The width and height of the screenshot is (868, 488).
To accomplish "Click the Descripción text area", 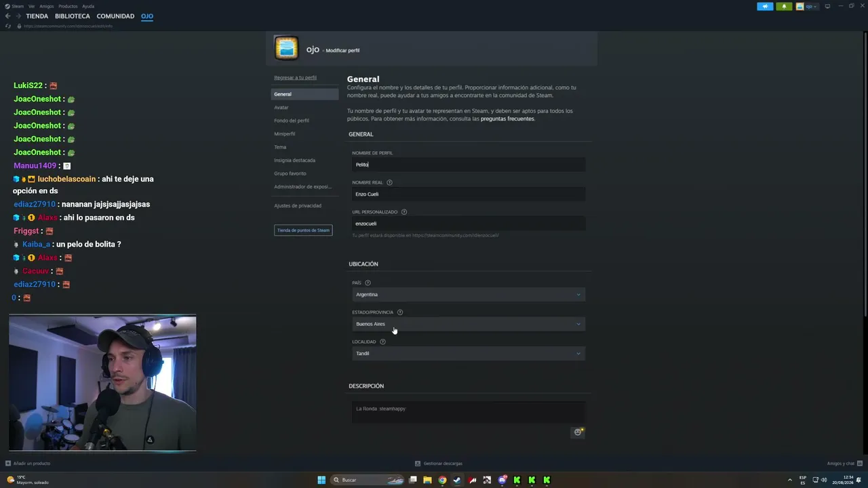I will [x=469, y=413].
